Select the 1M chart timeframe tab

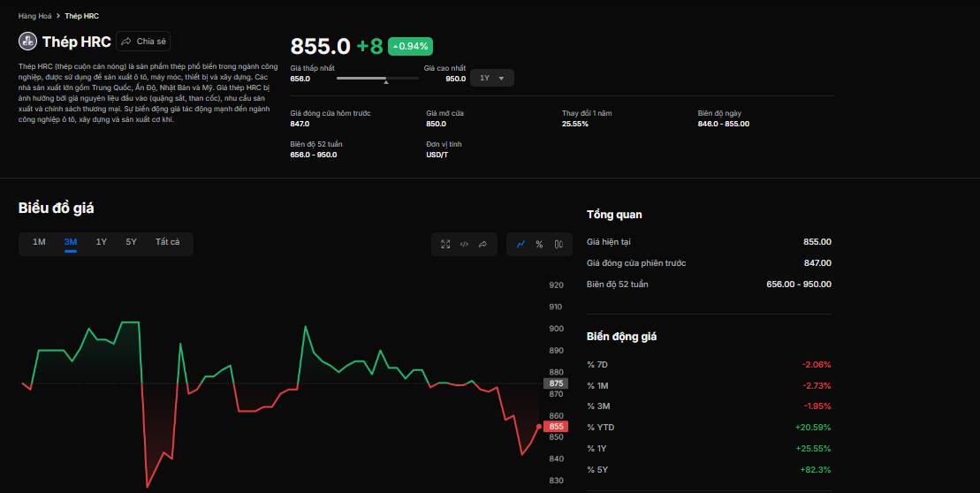click(x=39, y=242)
